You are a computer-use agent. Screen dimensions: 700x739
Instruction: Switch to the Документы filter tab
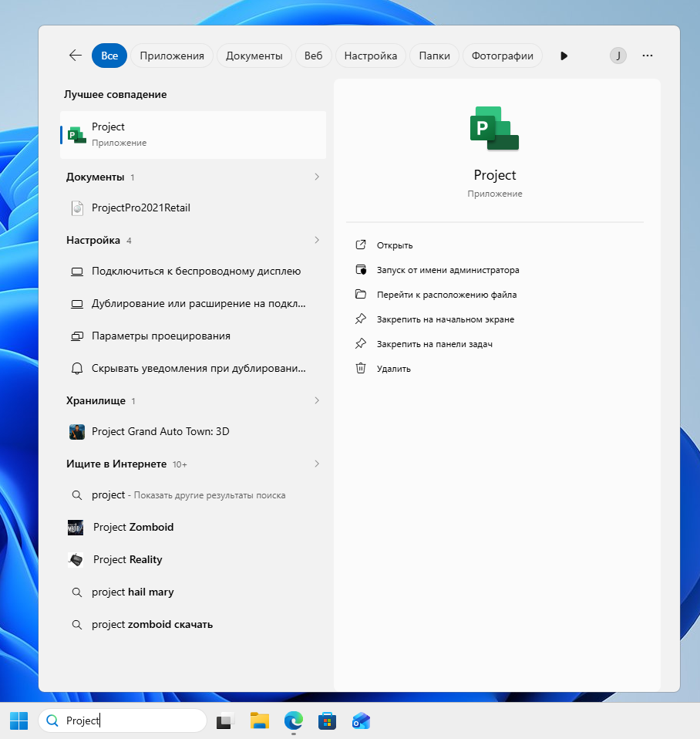254,56
